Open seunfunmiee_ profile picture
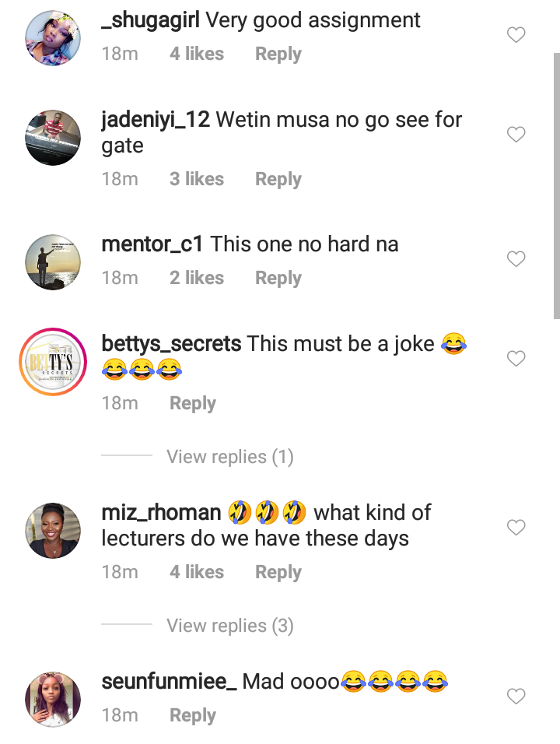 pyautogui.click(x=53, y=699)
